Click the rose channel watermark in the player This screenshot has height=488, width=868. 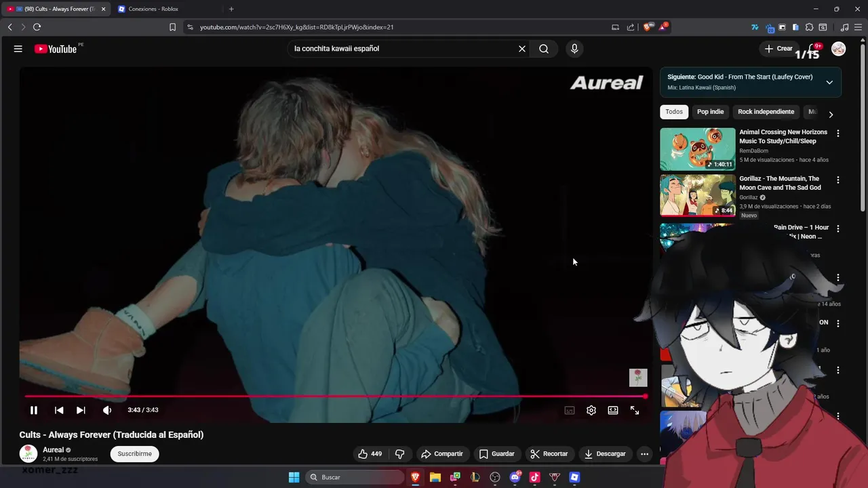[x=638, y=378]
